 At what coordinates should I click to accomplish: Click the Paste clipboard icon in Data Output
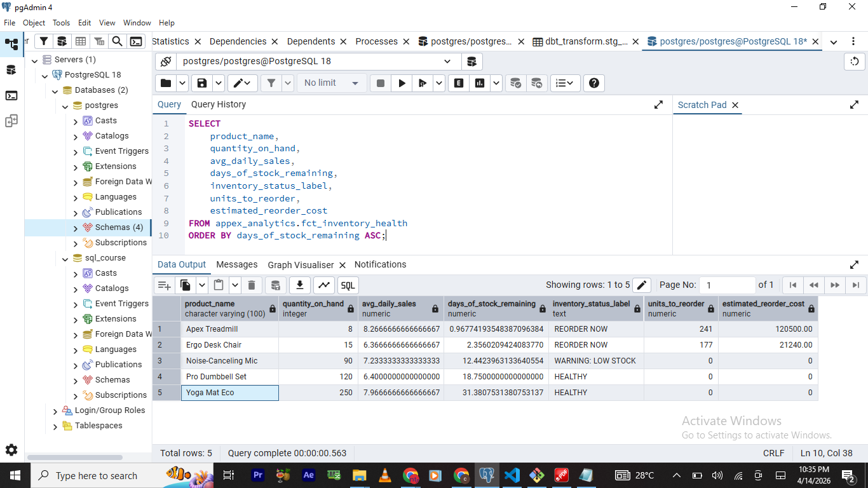pyautogui.click(x=219, y=285)
